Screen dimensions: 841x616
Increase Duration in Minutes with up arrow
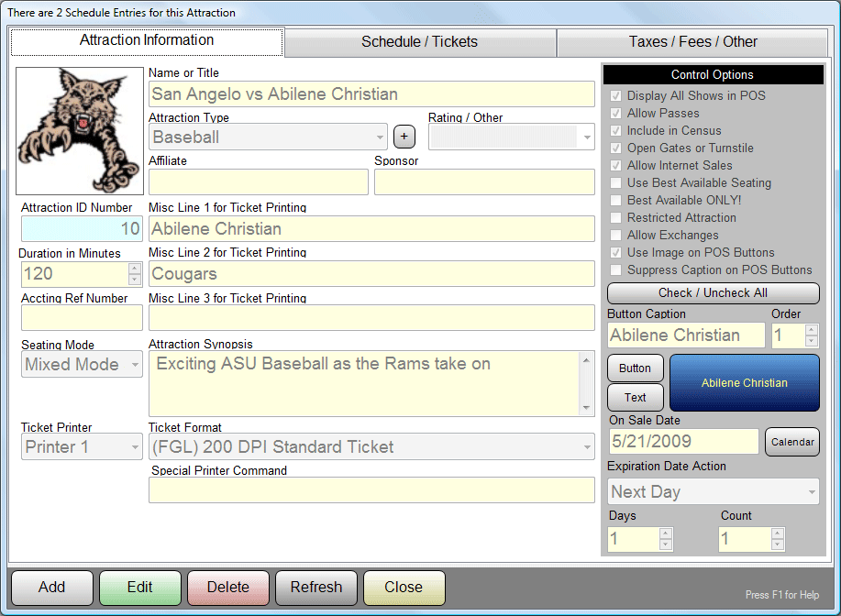(x=135, y=268)
